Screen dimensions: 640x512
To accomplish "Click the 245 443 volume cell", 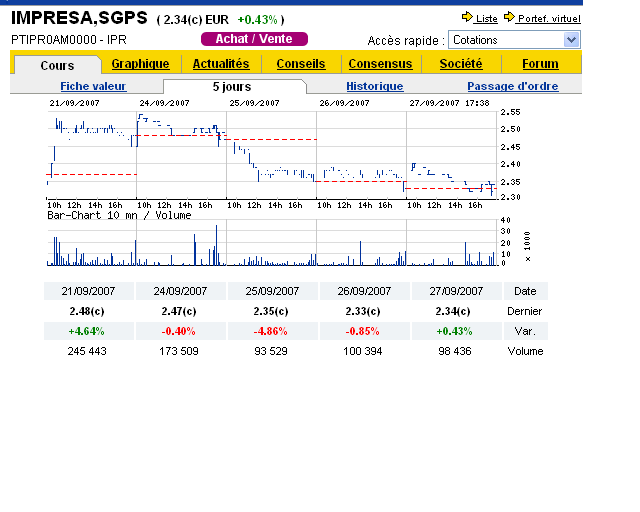I will pos(87,351).
